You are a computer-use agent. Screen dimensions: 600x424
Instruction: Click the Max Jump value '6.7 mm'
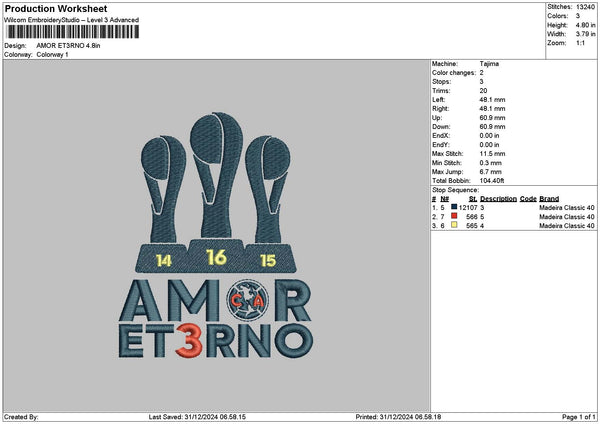pos(491,172)
